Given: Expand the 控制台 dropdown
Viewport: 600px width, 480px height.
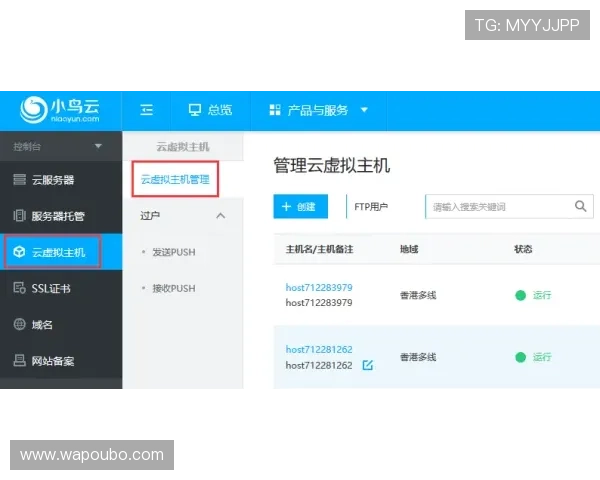Looking at the screenshot, I should click(61, 146).
